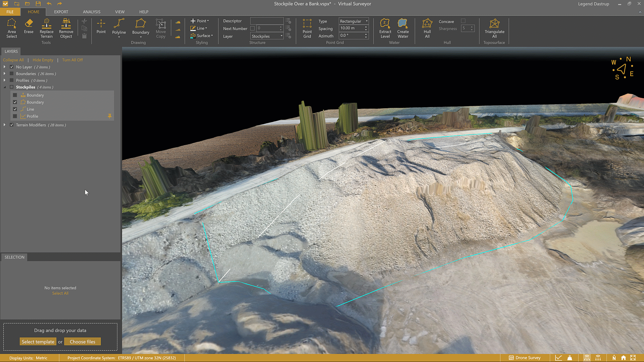Enable the Boundaries layer checkbox
The height and width of the screenshot is (362, 644).
click(12, 74)
